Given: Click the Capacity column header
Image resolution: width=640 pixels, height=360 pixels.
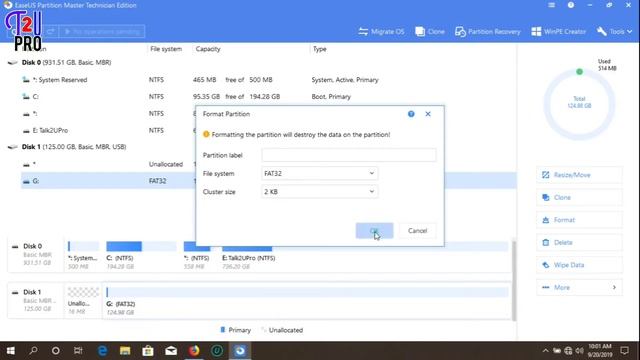Looking at the screenshot, I should click(208, 49).
